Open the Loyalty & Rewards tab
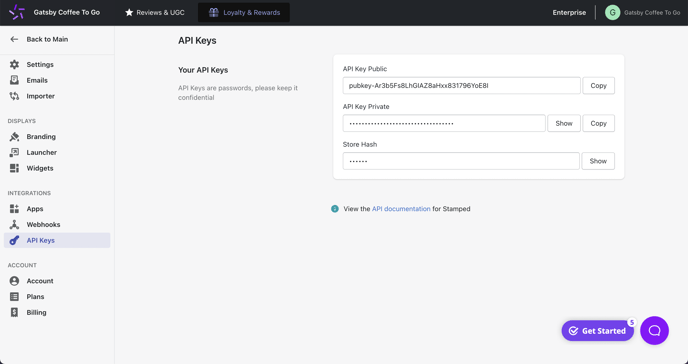The width and height of the screenshot is (688, 364). tap(244, 12)
